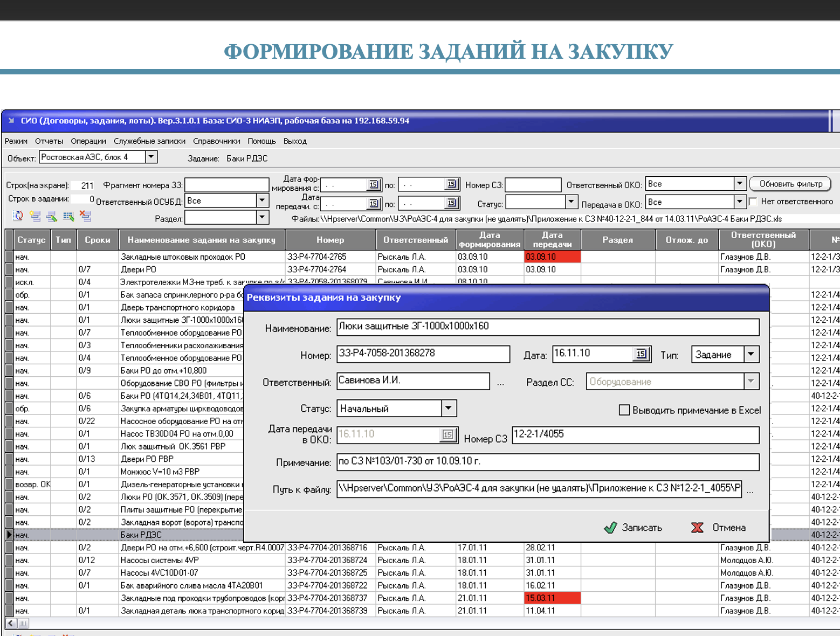The height and width of the screenshot is (636, 840).
Task: Click the 'Наименование задания на закупку' column header
Action: [x=202, y=240]
